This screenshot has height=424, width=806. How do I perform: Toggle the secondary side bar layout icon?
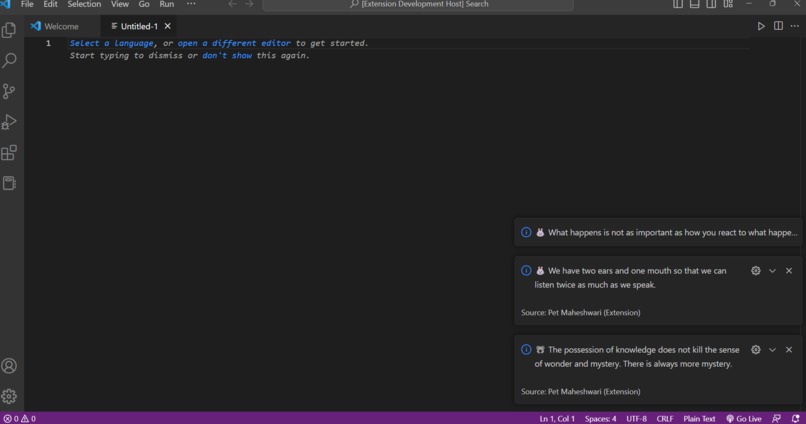pyautogui.click(x=711, y=4)
